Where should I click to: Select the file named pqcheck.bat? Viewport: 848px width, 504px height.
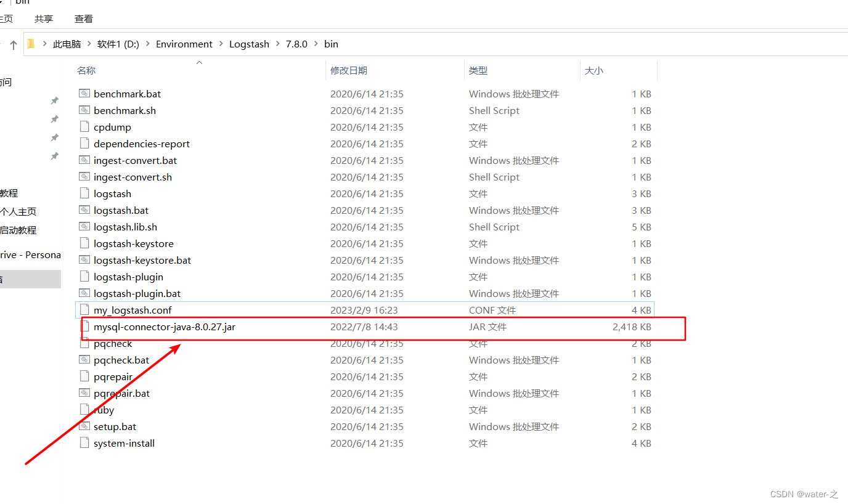tap(121, 360)
